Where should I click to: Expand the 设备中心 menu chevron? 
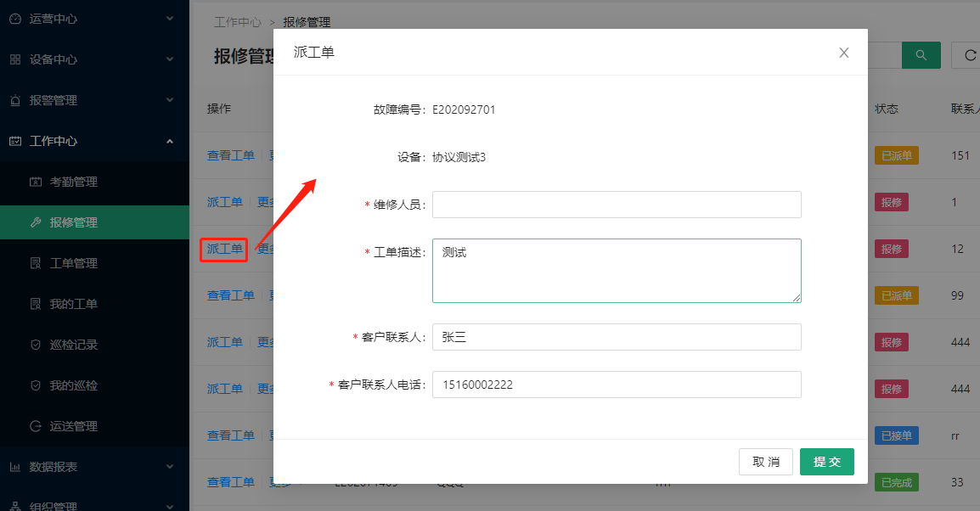click(x=170, y=59)
